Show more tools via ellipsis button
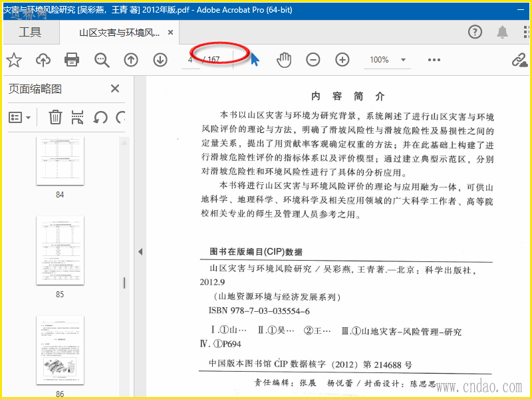532x399 pixels. click(x=434, y=60)
